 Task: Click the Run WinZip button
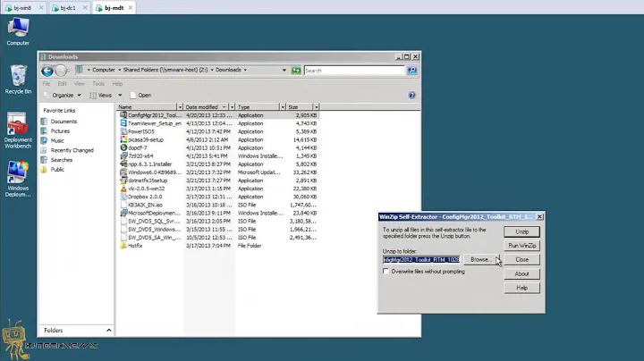521,246
